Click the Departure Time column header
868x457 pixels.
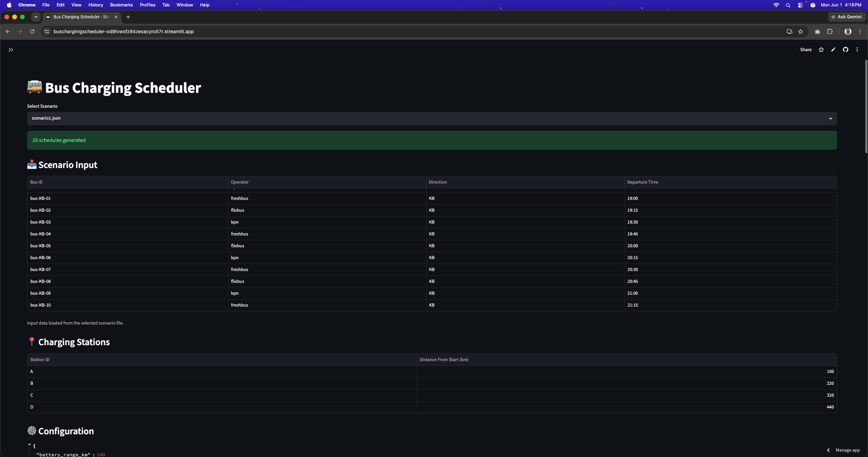[x=731, y=182]
